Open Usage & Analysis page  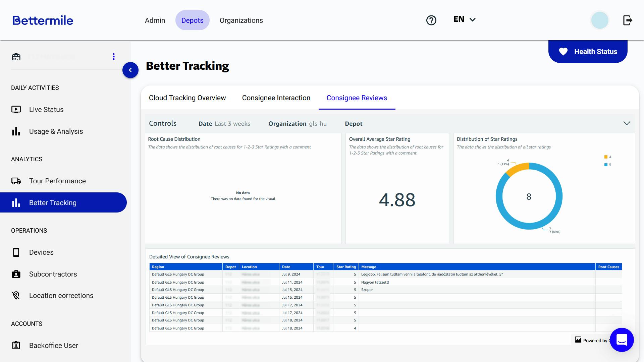[56, 131]
